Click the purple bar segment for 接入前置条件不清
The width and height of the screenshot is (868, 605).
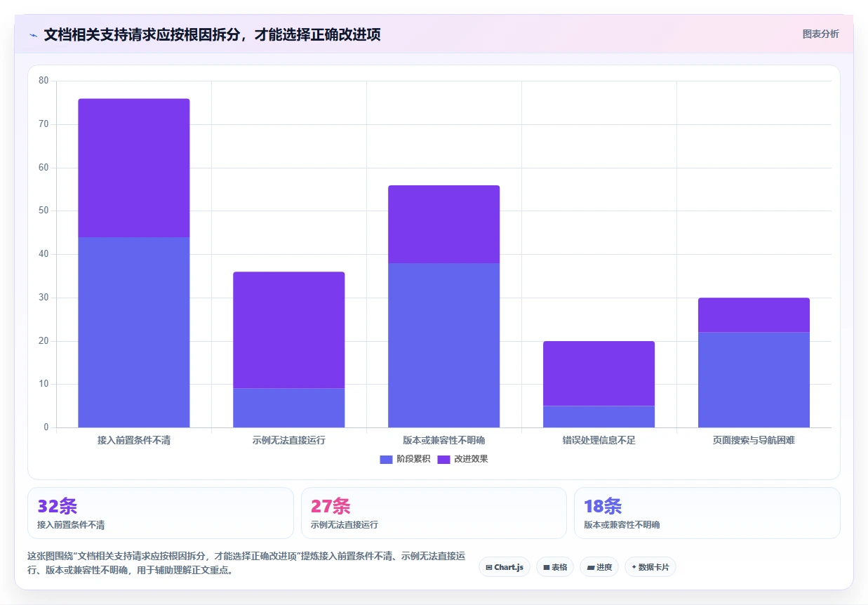(x=134, y=168)
